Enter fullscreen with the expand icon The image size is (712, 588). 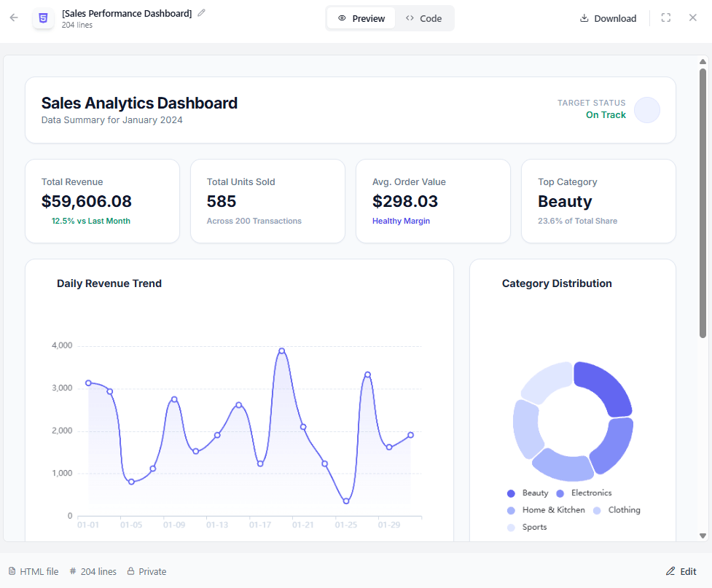tap(665, 18)
